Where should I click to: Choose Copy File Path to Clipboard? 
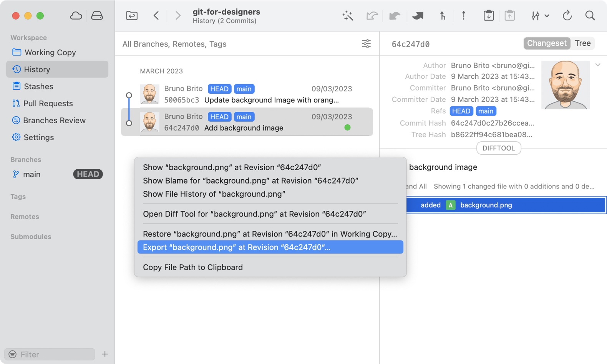(193, 267)
